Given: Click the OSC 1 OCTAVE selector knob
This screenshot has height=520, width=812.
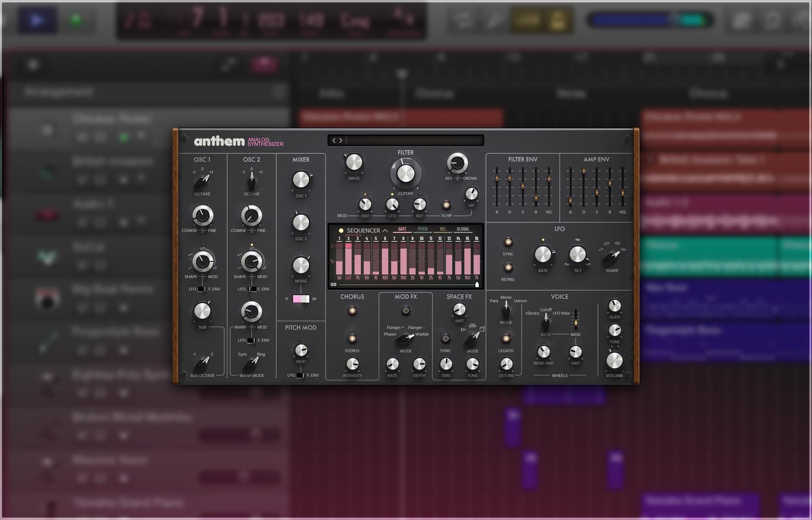Looking at the screenshot, I should point(202,182).
